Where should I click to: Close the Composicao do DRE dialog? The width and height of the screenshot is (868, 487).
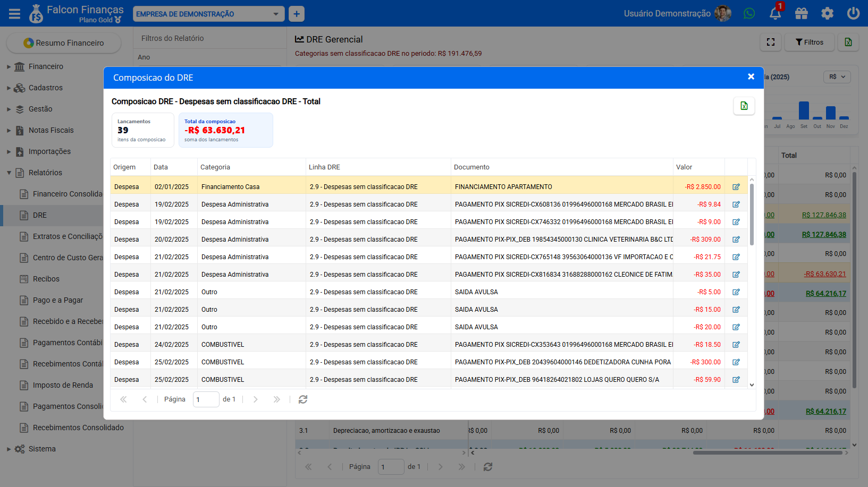tap(751, 77)
